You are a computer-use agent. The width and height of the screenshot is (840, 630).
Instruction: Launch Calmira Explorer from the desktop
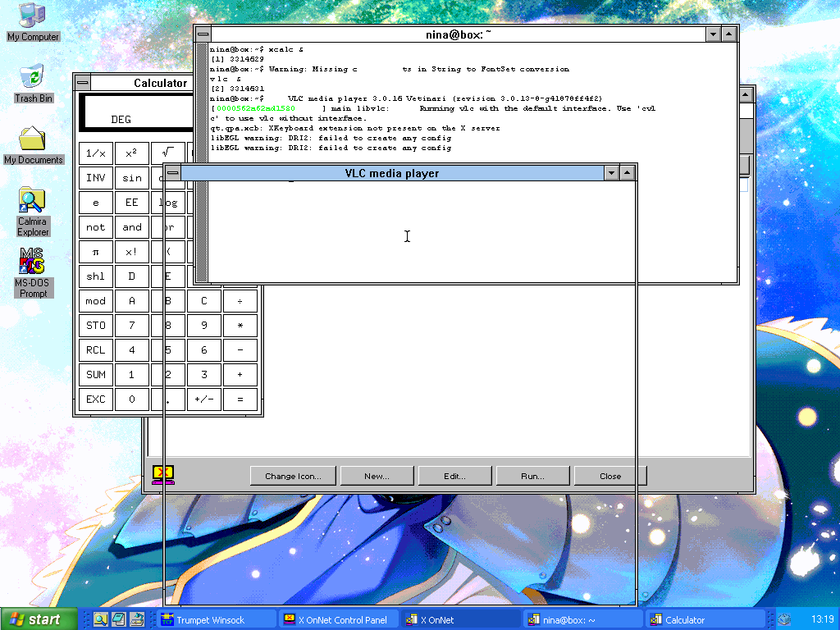pos(33,209)
